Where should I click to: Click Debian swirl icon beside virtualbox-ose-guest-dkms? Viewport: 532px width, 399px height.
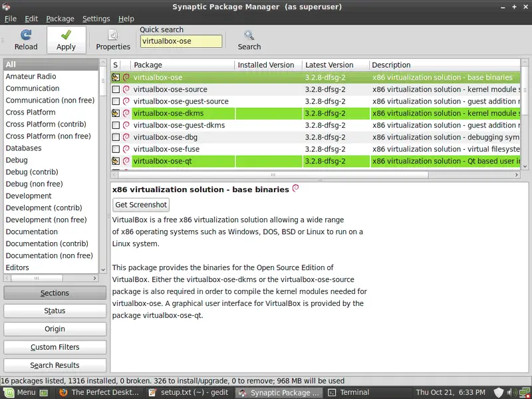pos(126,125)
